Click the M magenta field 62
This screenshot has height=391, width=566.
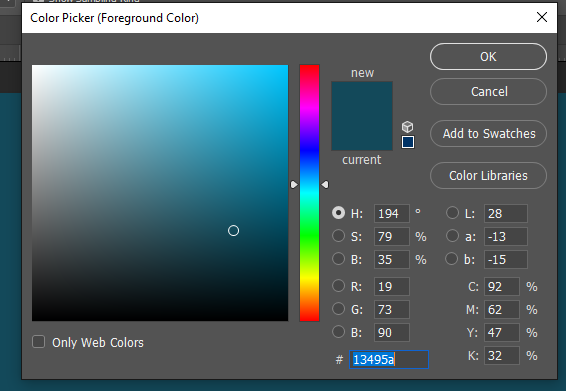[x=502, y=310]
